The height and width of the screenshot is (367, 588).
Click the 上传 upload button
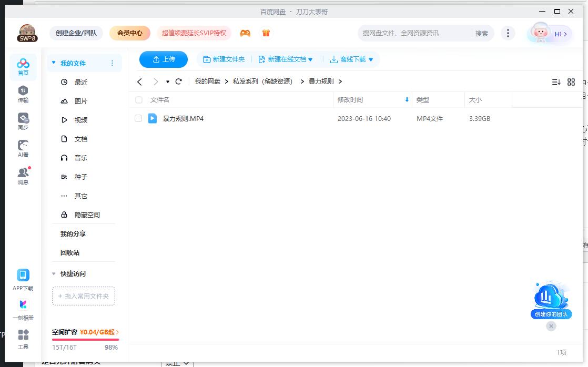tap(163, 59)
